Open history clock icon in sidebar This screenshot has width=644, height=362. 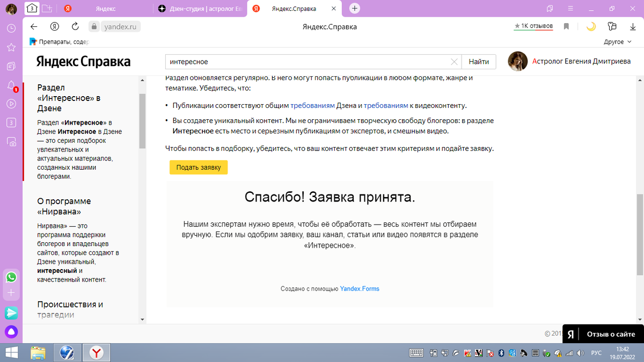[11, 28]
